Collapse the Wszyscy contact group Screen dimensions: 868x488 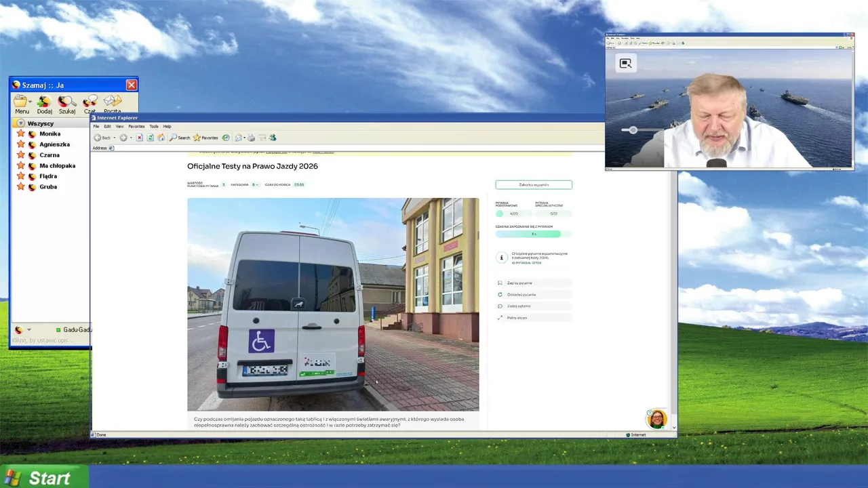[x=21, y=123]
